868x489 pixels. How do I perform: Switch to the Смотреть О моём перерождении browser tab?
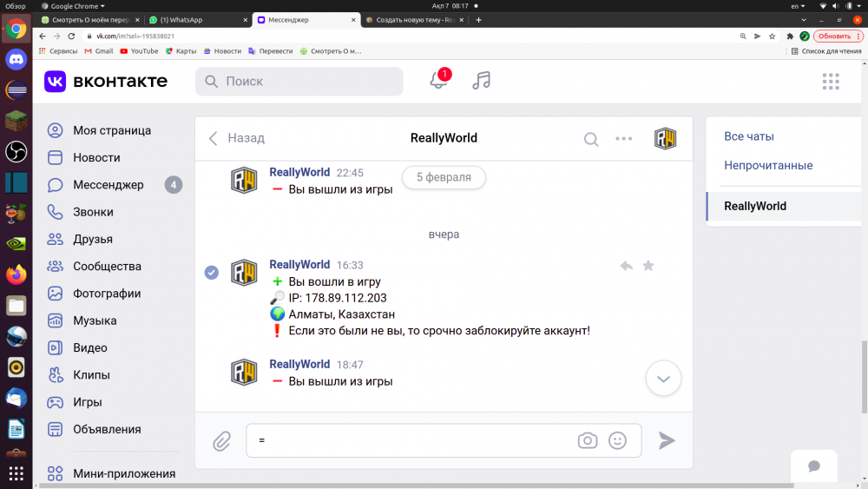click(x=91, y=20)
